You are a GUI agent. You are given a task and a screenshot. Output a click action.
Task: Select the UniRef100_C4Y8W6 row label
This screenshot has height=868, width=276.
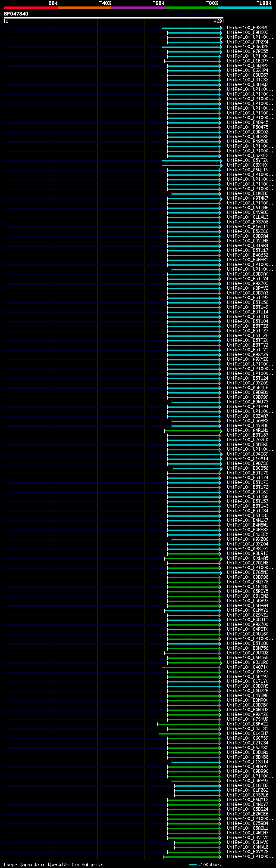pos(248,695)
